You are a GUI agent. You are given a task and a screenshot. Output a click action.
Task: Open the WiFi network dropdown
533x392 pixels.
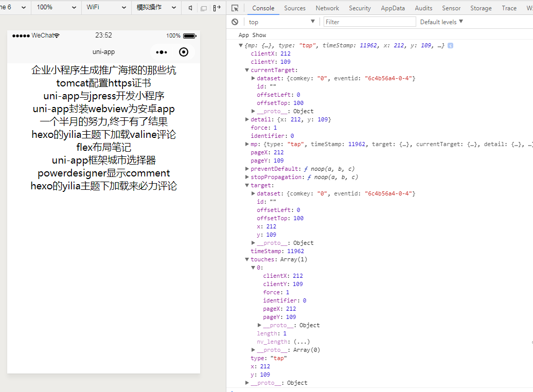click(x=106, y=7)
